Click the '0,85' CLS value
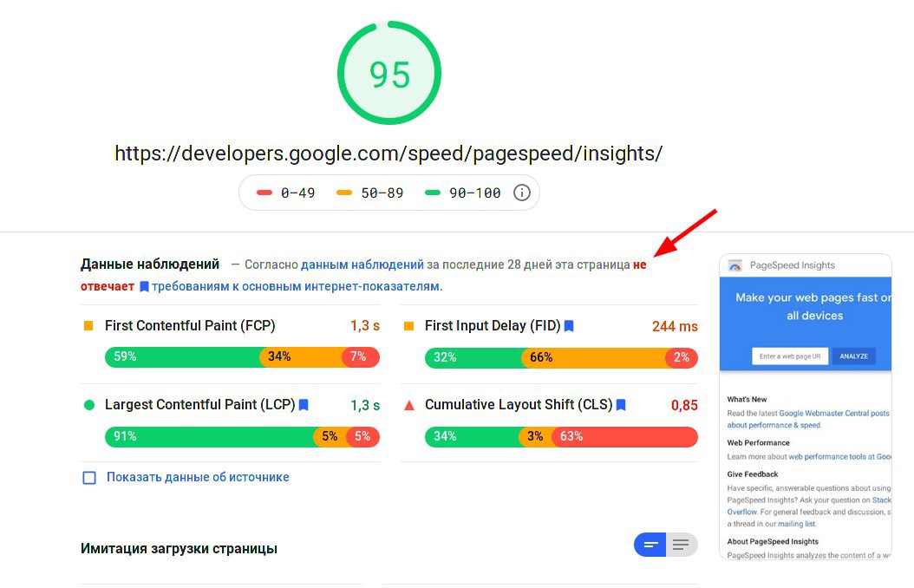 point(684,405)
